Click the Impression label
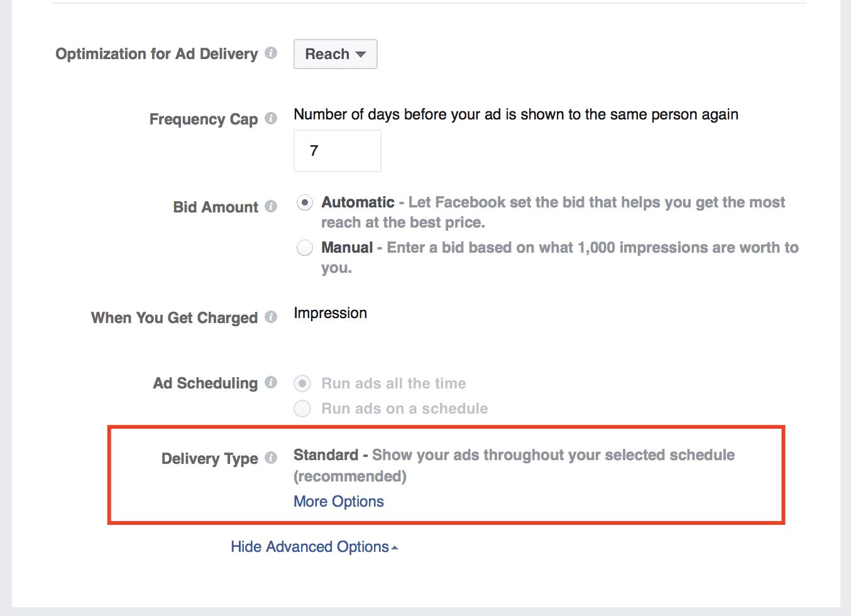This screenshot has height=616, width=851. coord(330,312)
